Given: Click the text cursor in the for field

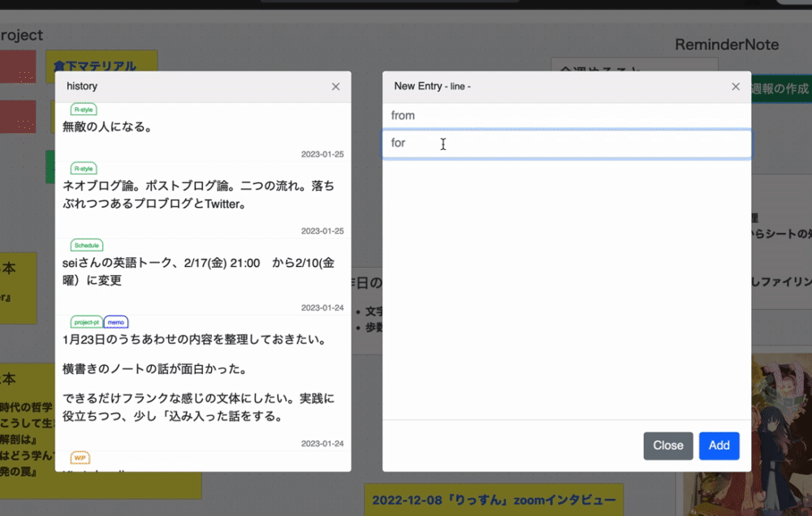Looking at the screenshot, I should pyautogui.click(x=443, y=143).
